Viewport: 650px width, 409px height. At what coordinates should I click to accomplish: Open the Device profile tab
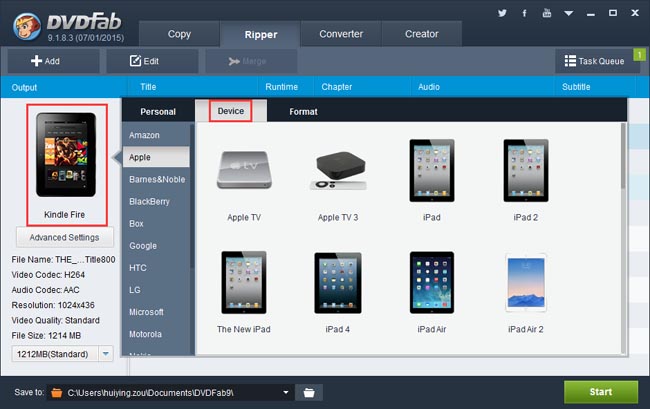[231, 111]
